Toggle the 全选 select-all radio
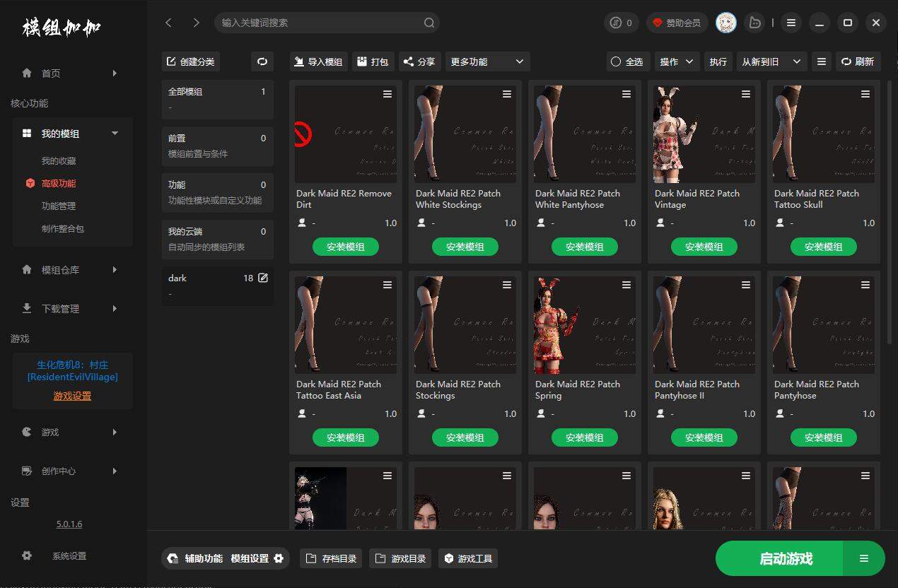 (616, 61)
